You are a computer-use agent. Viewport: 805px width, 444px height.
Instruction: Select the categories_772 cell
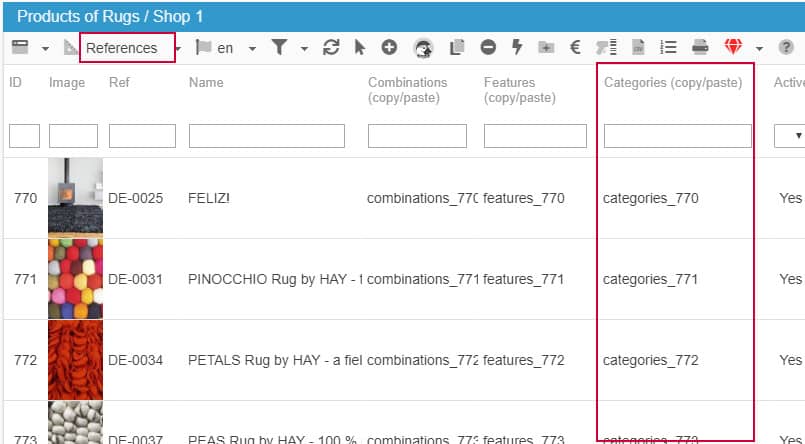650,360
